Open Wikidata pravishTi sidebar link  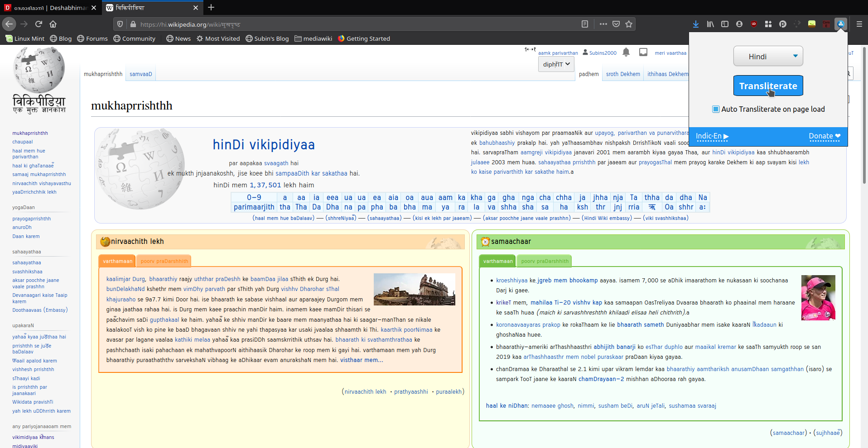coord(33,402)
